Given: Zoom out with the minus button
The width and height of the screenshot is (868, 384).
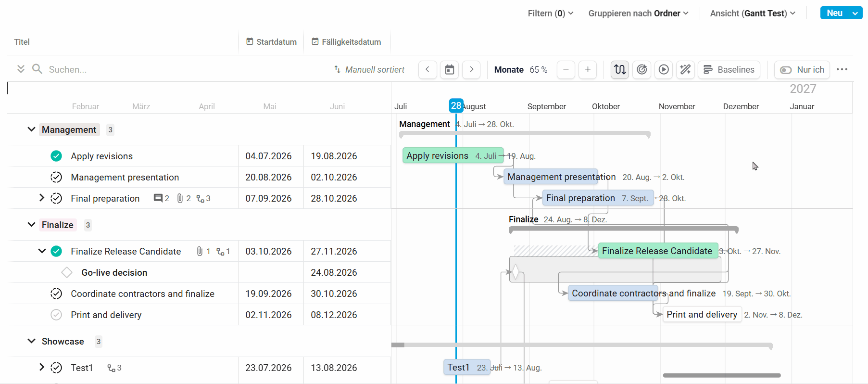Looking at the screenshot, I should click(566, 70).
